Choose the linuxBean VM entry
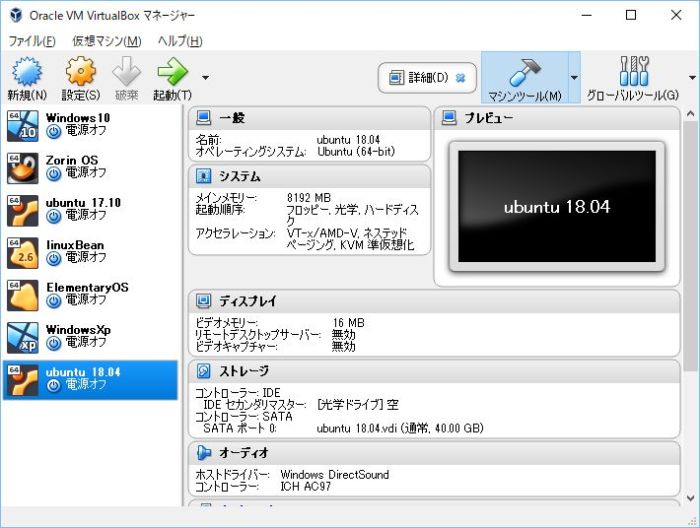Viewport: 700px width, 528px height. pos(90,251)
